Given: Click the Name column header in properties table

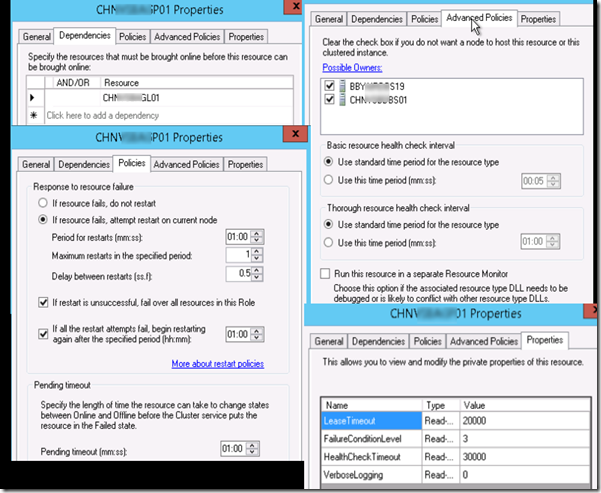Looking at the screenshot, I should coord(371,405).
